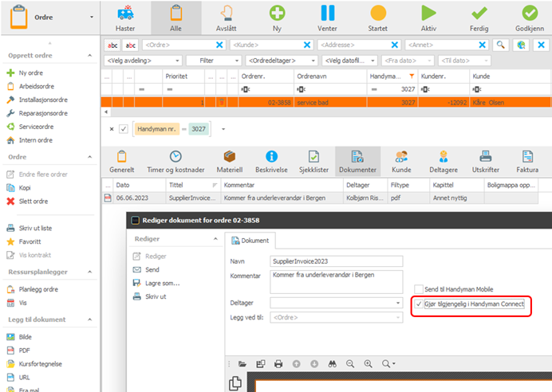Collapse the Opprett ordre section
Image resolution: width=552 pixels, height=392 pixels.
click(90, 56)
